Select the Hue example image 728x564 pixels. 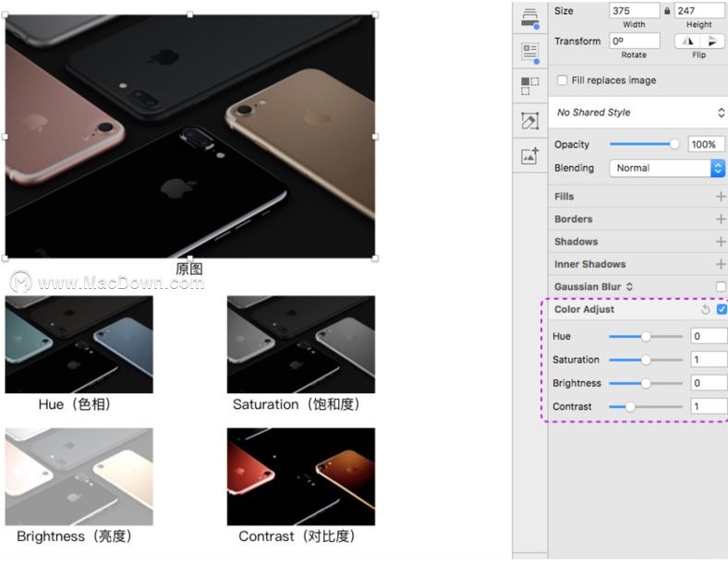point(79,344)
